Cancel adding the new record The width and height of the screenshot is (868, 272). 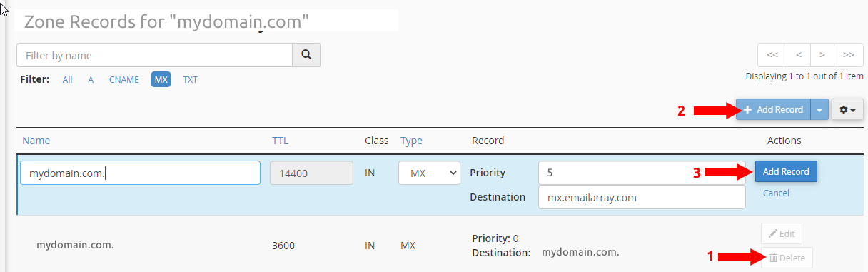776,193
